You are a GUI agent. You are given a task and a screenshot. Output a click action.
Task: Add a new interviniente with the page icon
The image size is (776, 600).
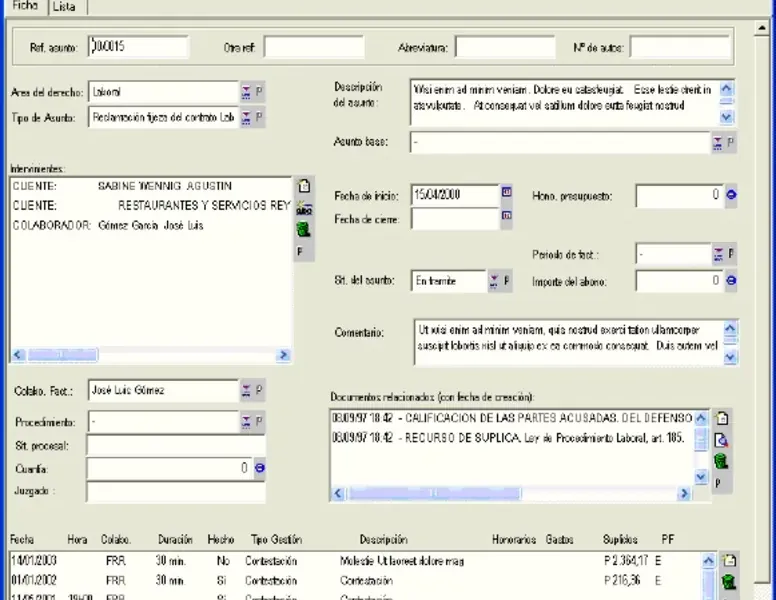click(x=304, y=186)
